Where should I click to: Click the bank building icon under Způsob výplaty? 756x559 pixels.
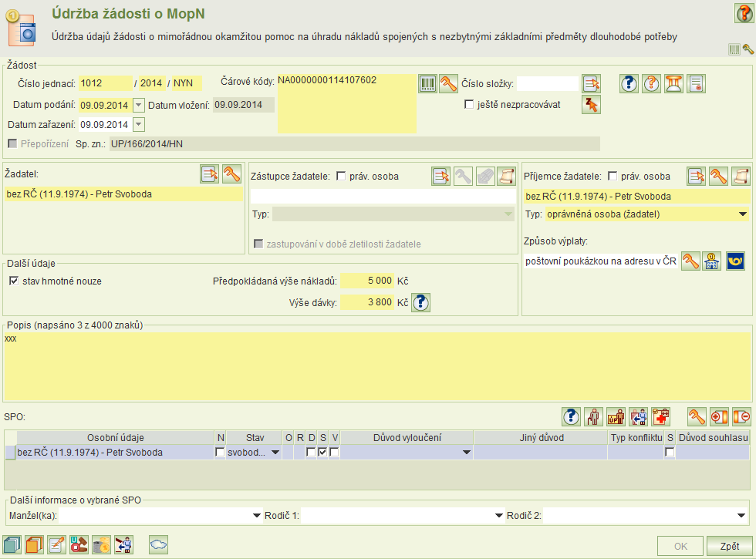tap(711, 261)
